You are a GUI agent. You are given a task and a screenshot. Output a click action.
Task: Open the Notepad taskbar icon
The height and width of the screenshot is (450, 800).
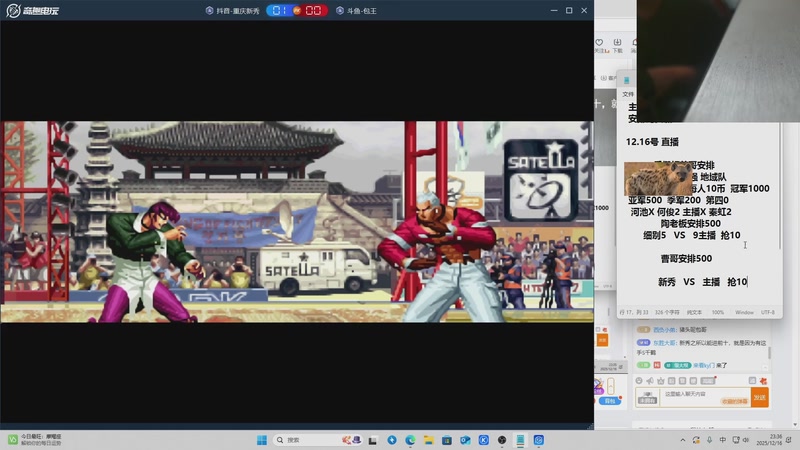pyautogui.click(x=520, y=440)
